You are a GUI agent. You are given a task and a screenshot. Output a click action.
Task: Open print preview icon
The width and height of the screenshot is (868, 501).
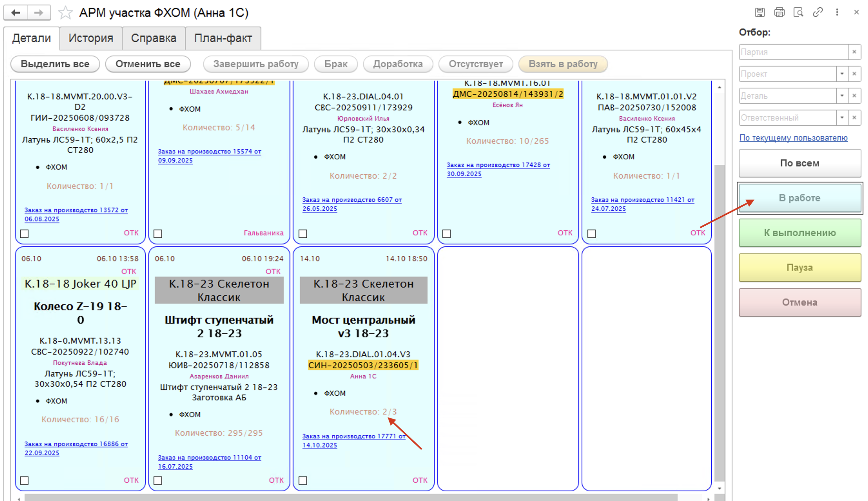[x=798, y=12]
